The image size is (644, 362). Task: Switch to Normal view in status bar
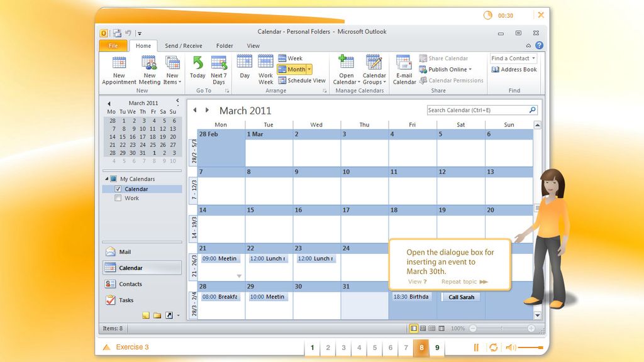414,328
